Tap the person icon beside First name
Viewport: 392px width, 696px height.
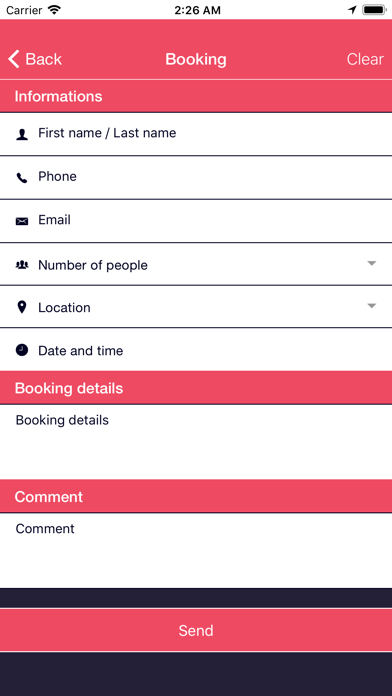22,134
